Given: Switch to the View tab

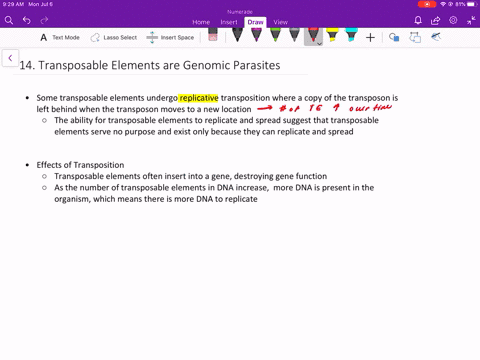Looking at the screenshot, I should (280, 22).
